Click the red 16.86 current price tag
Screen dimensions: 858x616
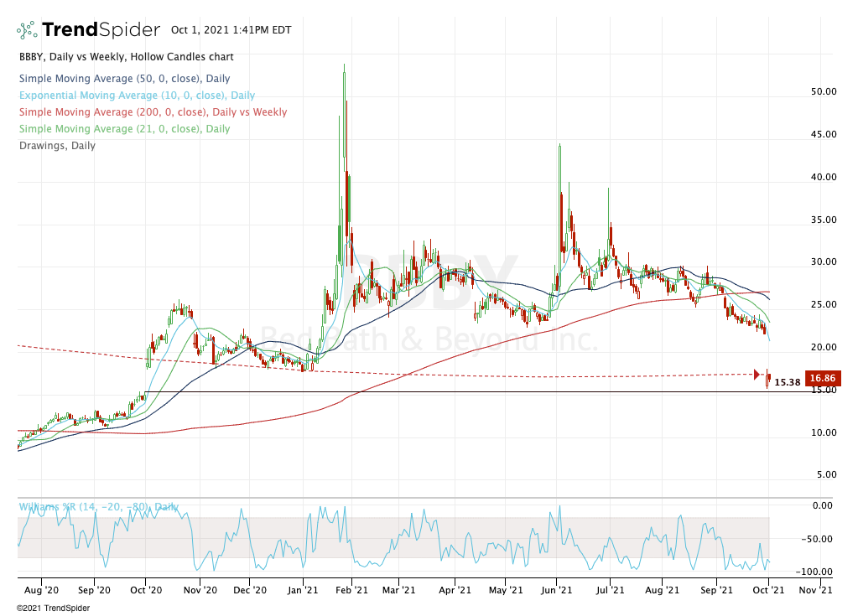(823, 378)
